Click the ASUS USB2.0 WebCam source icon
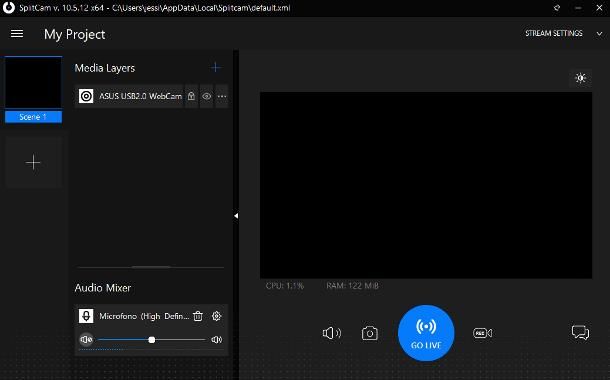610x380 pixels. [x=86, y=96]
